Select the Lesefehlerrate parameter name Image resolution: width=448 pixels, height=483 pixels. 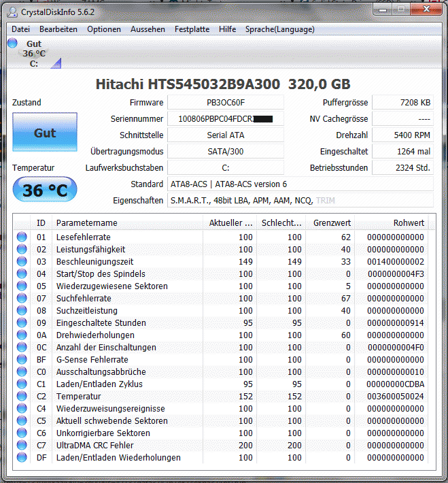click(x=83, y=237)
